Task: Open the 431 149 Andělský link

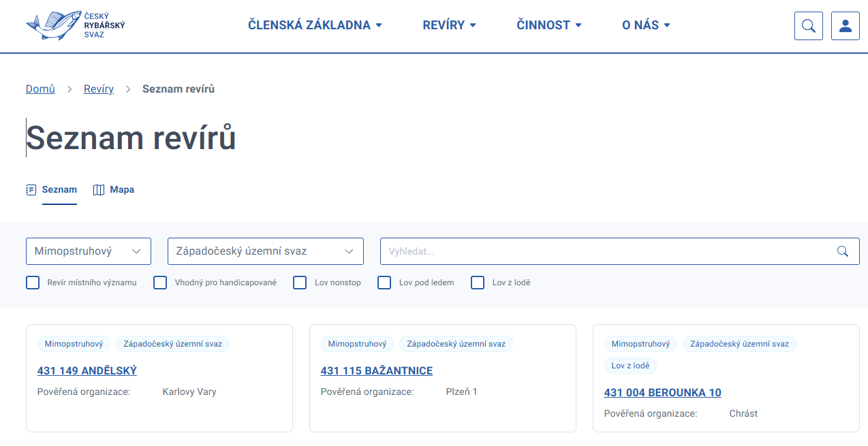Action: pyautogui.click(x=87, y=371)
